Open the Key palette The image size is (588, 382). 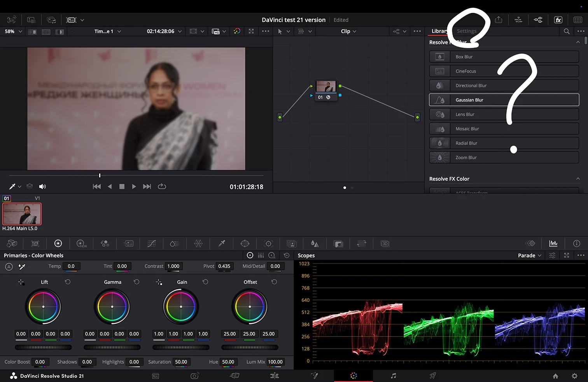(x=338, y=244)
